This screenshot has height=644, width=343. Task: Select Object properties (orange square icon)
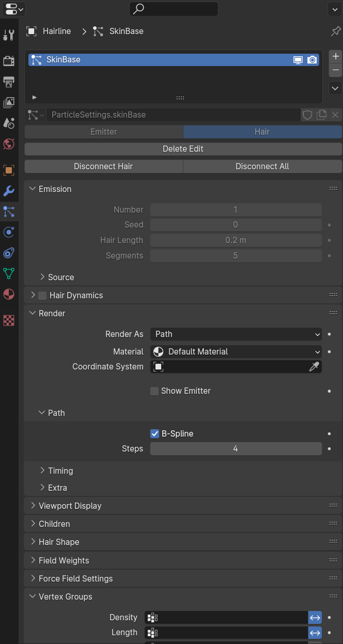[x=8, y=170]
